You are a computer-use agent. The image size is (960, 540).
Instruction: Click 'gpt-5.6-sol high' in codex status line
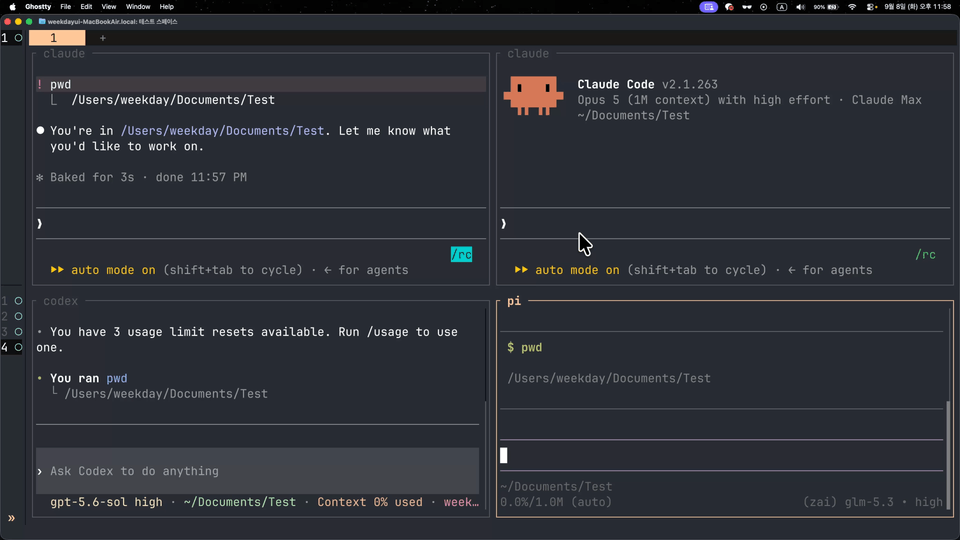coord(107,502)
